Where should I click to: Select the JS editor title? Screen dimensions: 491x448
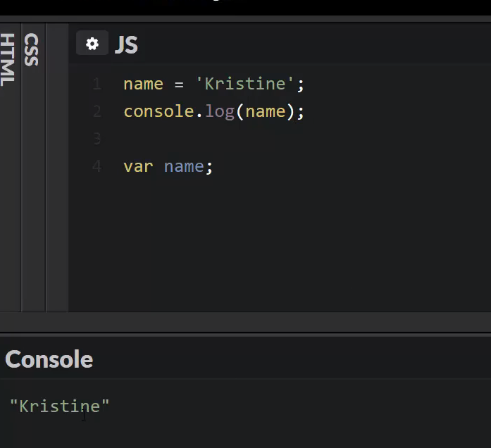coord(126,44)
